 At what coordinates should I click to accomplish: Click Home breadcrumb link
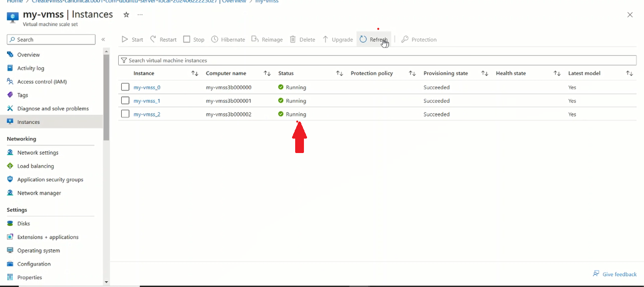14,2
